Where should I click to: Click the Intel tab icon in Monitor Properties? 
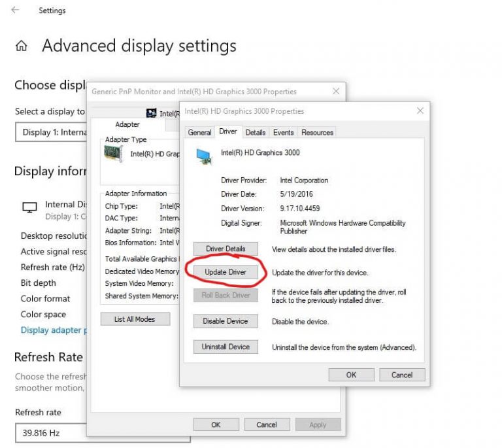point(151,112)
